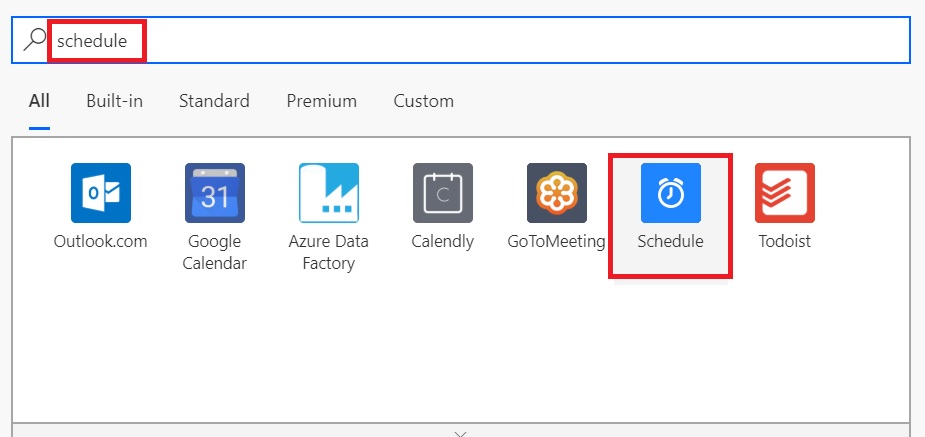Pick the Calendly connector icon
Image resolution: width=925 pixels, height=437 pixels.
point(442,193)
